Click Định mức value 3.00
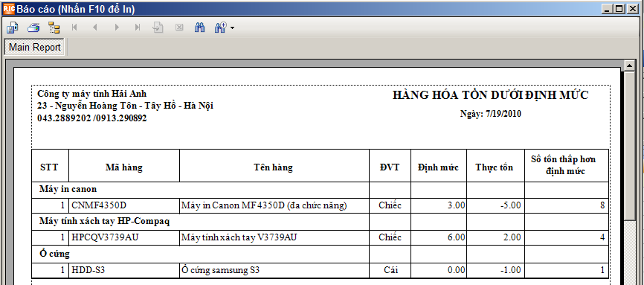This screenshot has height=285, width=644. pos(457,205)
